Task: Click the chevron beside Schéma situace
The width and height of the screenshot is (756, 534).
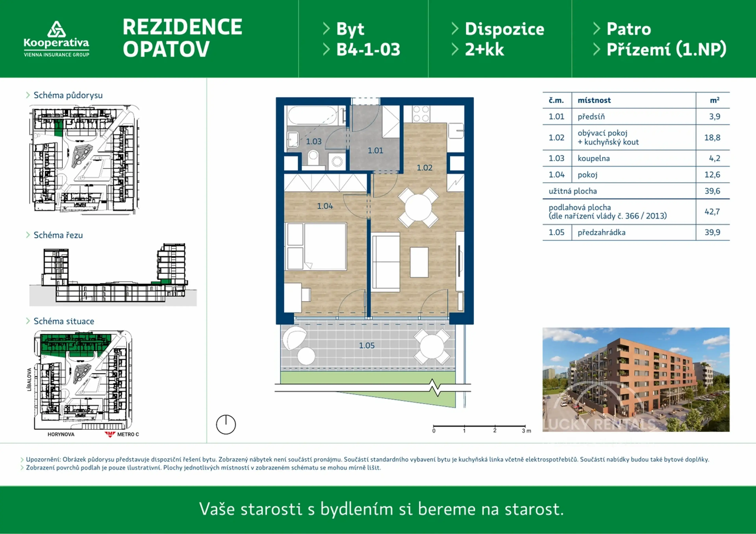Action: 28,321
